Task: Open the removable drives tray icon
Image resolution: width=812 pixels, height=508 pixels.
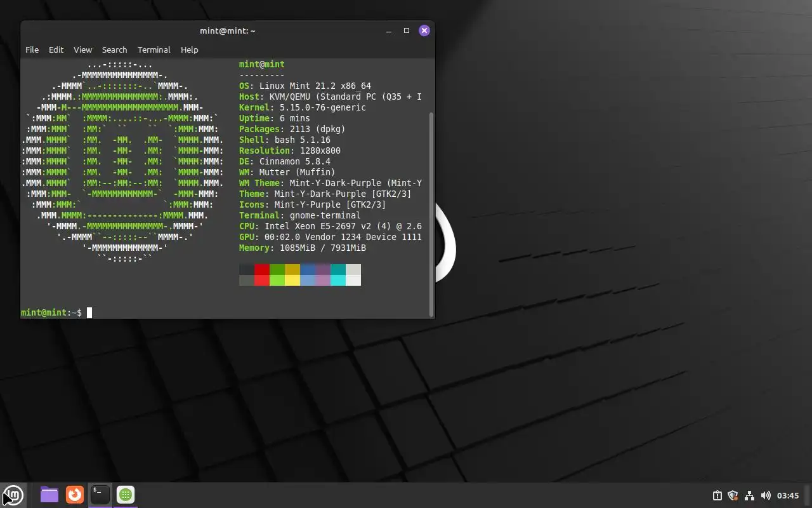Action: point(717,495)
